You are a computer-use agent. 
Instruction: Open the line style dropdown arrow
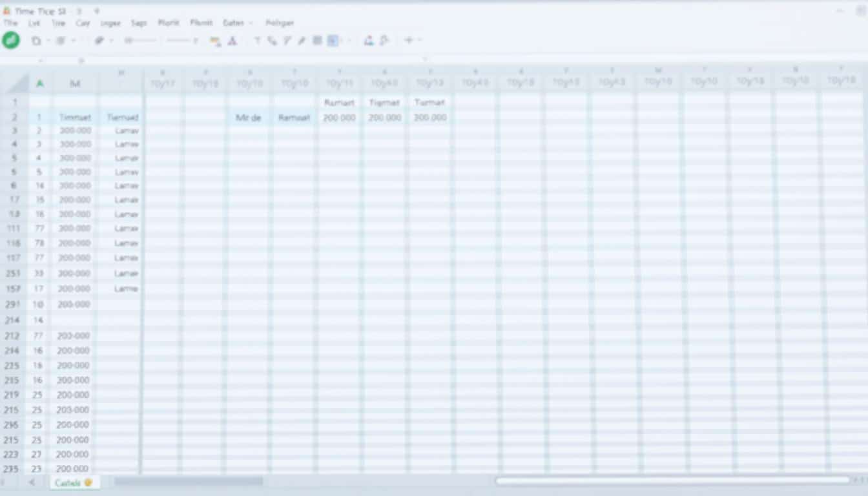pos(196,41)
